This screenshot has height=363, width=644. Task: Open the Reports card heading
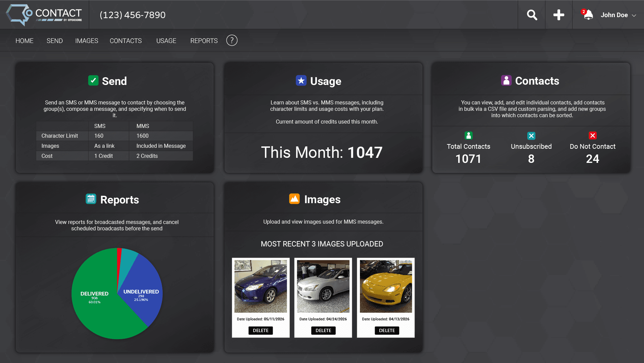click(119, 199)
